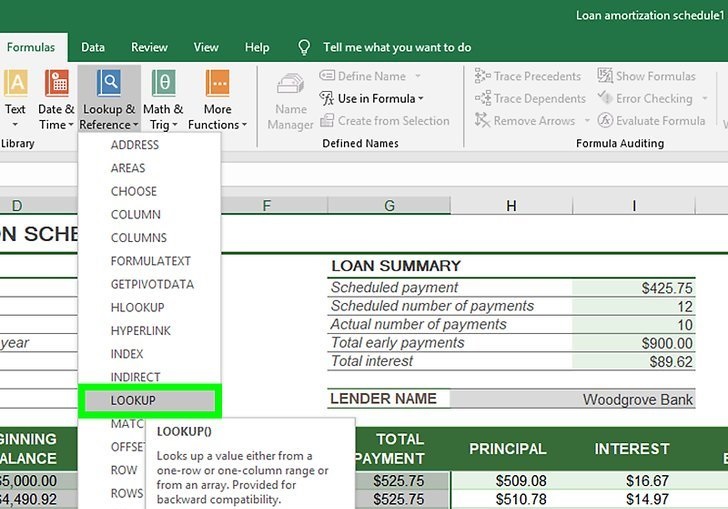Open the Math & Trig functions icon
The height and width of the screenshot is (509, 728).
[163, 100]
